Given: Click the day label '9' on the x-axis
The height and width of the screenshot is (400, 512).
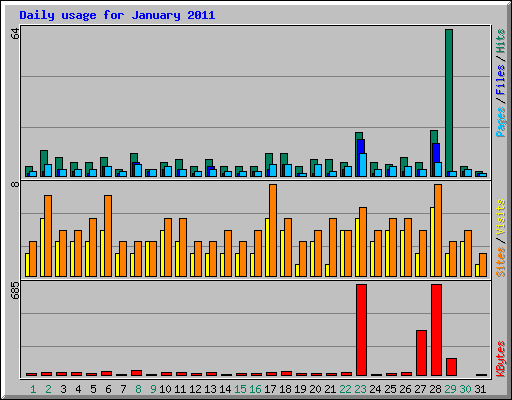Looking at the screenshot, I should pos(153,389).
